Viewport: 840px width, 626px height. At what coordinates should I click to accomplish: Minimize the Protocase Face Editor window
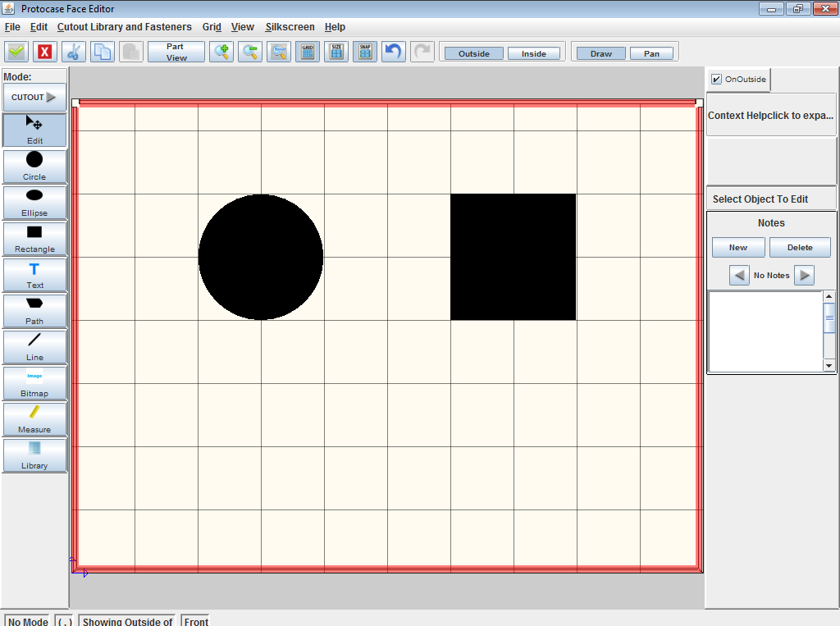pos(771,8)
